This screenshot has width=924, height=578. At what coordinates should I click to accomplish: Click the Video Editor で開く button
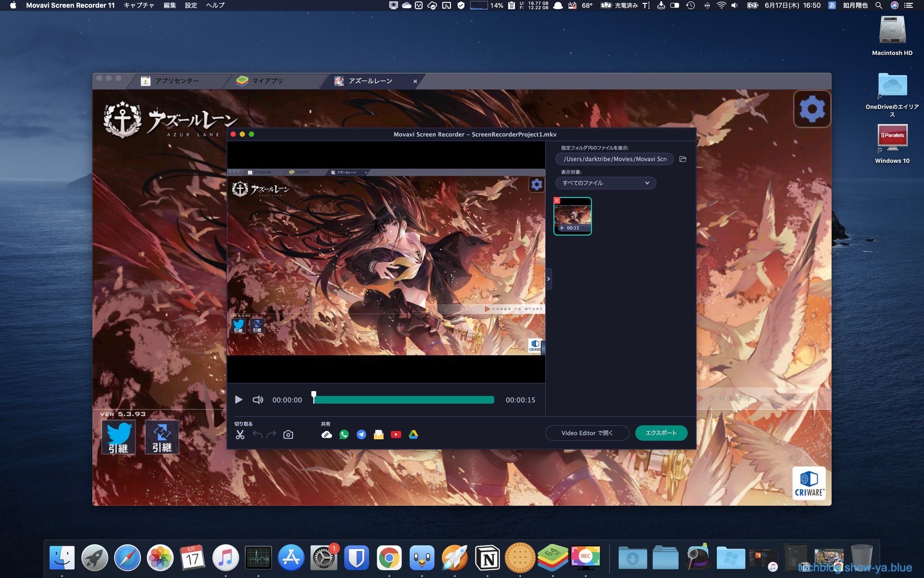tap(587, 433)
